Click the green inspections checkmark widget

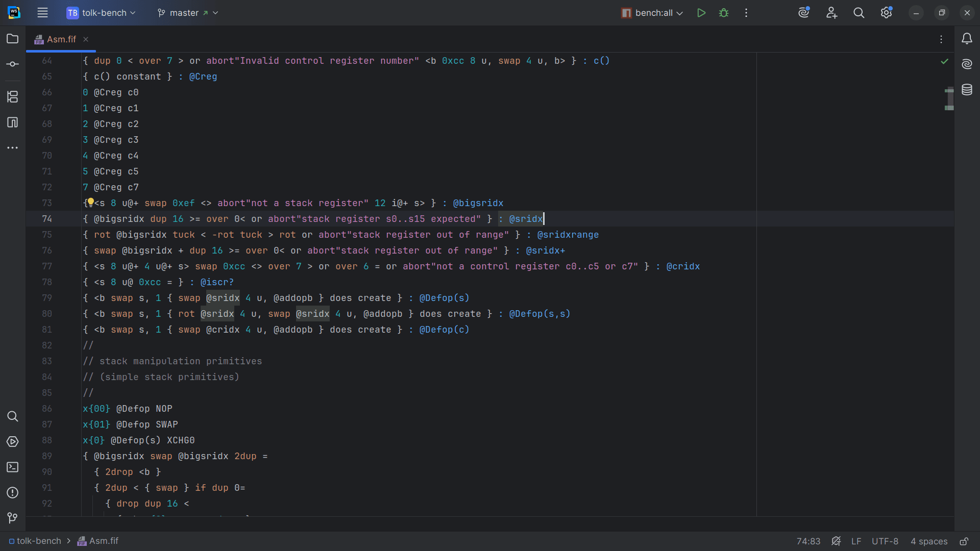click(945, 61)
